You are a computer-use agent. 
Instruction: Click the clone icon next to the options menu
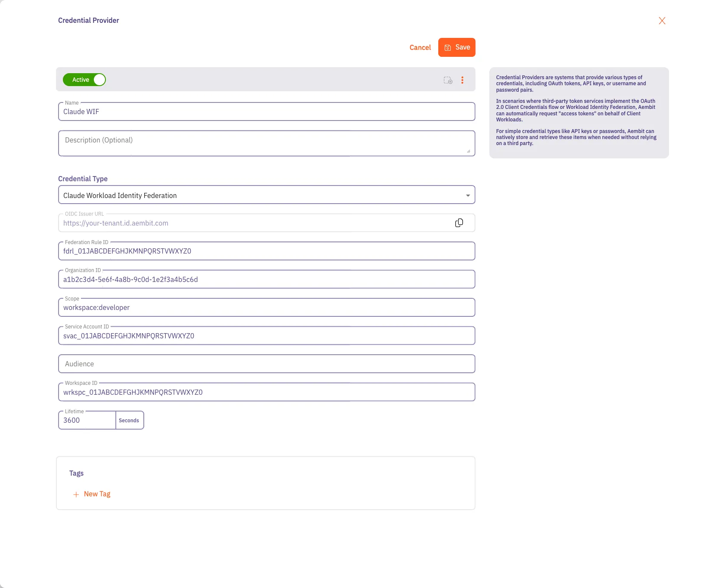[x=448, y=80]
